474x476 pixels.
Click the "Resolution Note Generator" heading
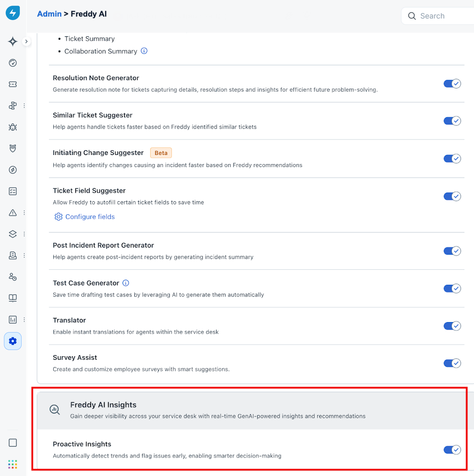coord(96,78)
